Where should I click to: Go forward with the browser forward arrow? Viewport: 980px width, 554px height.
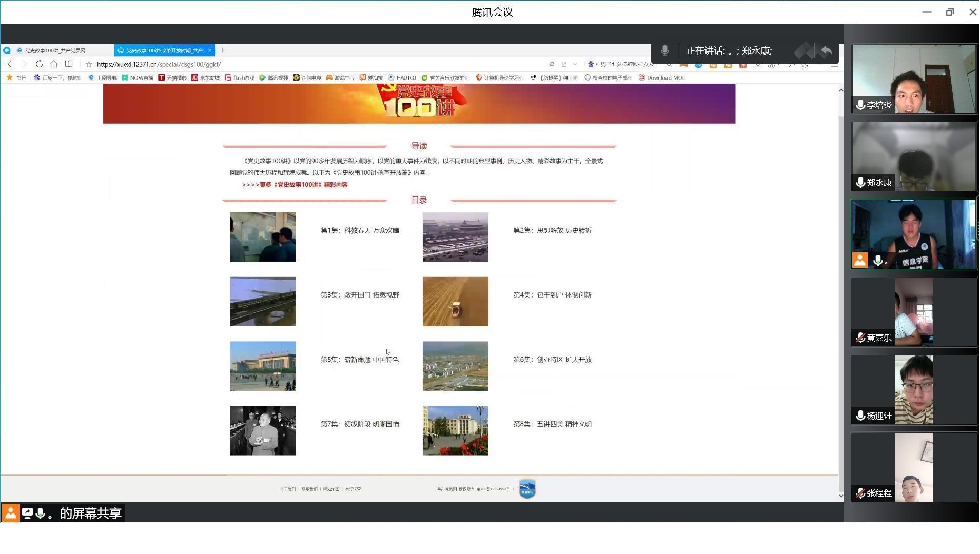(x=24, y=64)
